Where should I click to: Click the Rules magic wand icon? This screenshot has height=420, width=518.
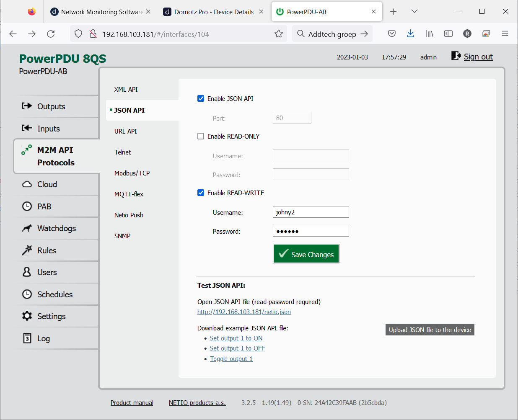click(x=27, y=250)
